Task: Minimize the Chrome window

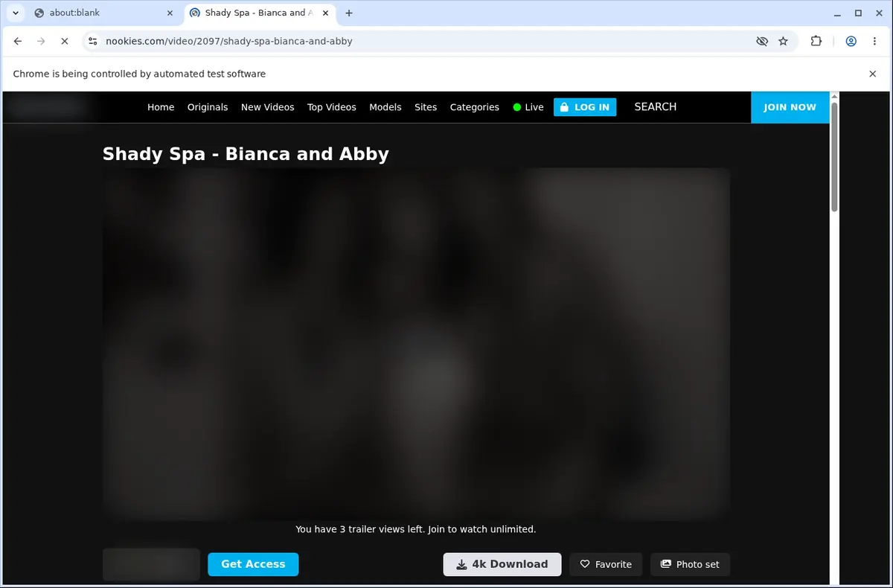Action: 836,13
